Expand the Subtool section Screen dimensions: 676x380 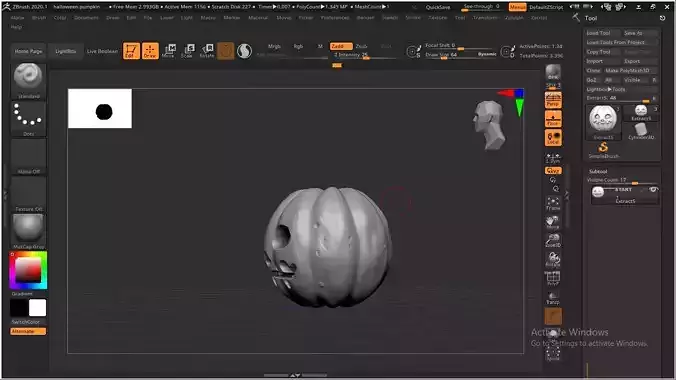598,171
